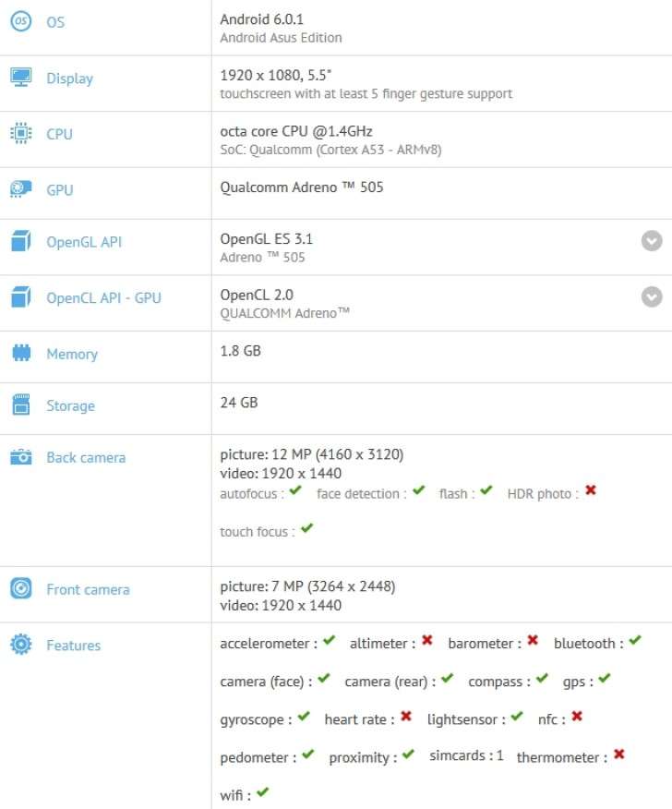This screenshot has width=672, height=809.
Task: Click the nfc red cross indicator
Action: pos(577,716)
